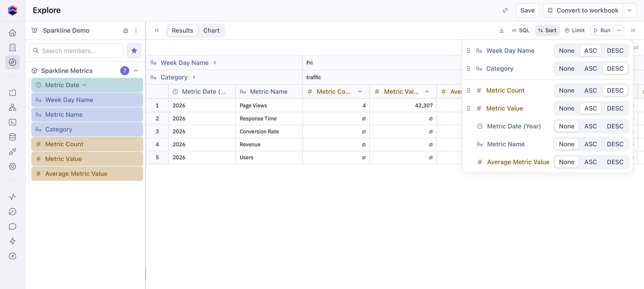Viewport: 644px width, 289px height.
Task: Click the Save button
Action: [x=527, y=10]
